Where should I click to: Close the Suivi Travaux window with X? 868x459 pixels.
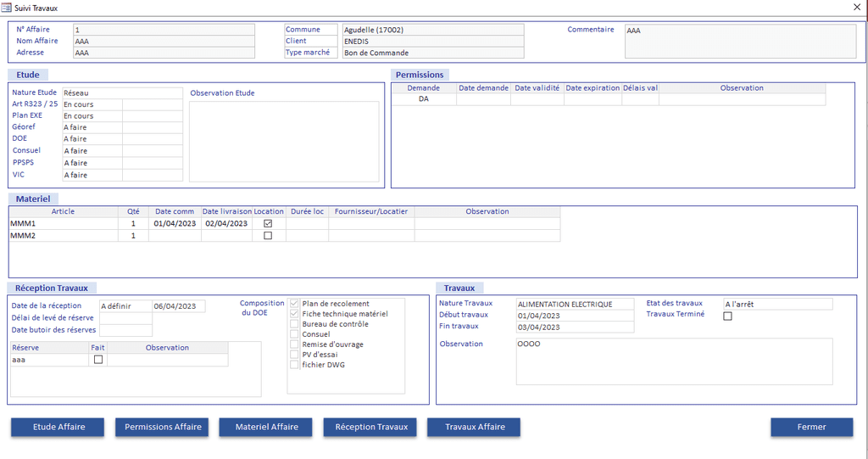855,7
